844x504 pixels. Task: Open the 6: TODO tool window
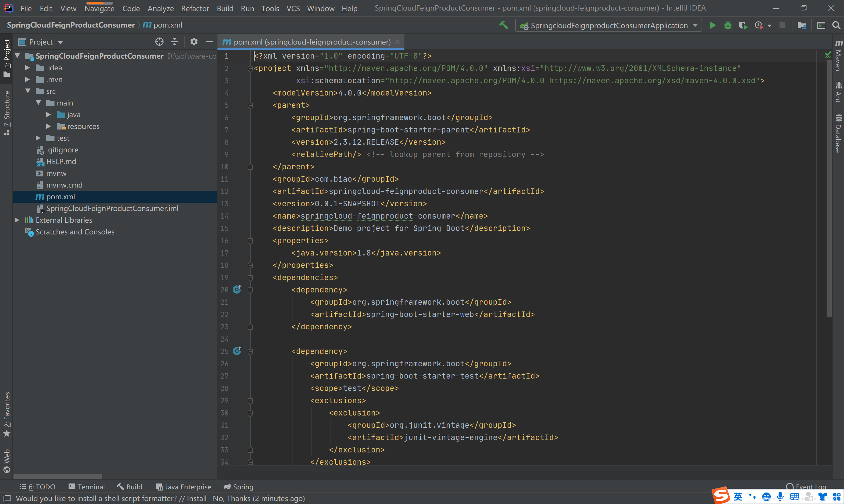[x=37, y=486]
